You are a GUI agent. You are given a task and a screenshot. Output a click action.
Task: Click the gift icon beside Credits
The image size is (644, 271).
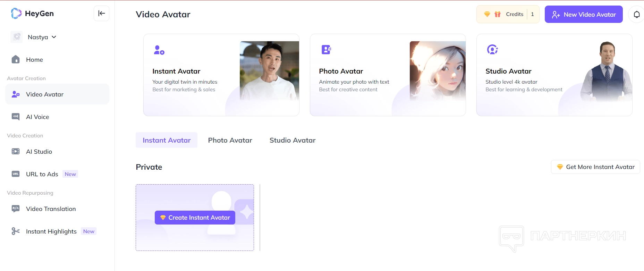pos(498,14)
